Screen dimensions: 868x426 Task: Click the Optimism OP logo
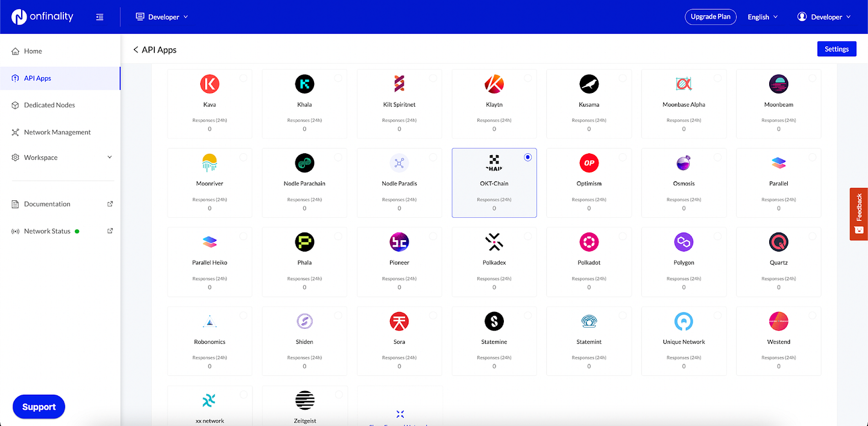[589, 163]
